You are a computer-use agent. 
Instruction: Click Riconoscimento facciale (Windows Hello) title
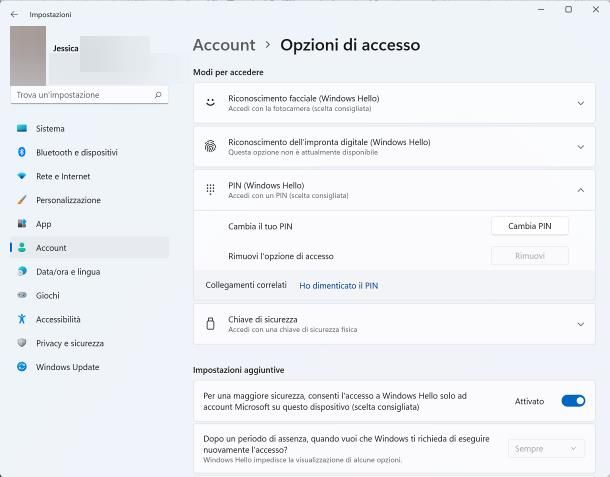click(x=303, y=98)
